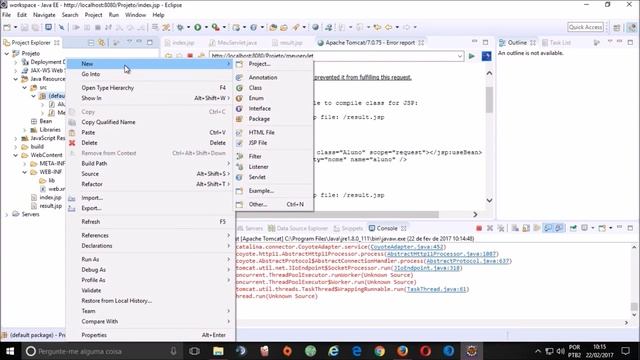Open the Navigate menu
The height and width of the screenshot is (360, 640).
pos(44,15)
